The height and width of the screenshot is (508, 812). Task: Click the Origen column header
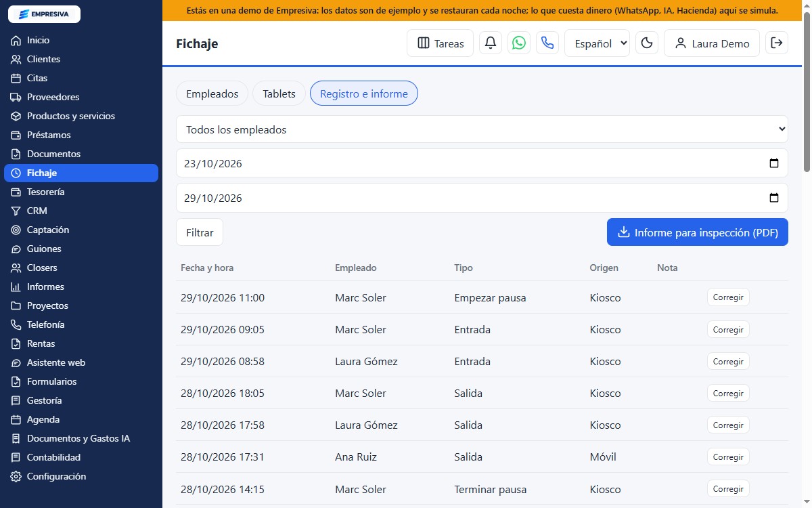coord(604,268)
